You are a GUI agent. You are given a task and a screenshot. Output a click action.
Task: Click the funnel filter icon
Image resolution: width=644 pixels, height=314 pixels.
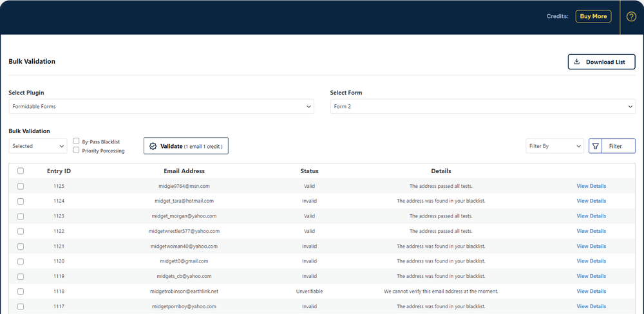tap(596, 146)
